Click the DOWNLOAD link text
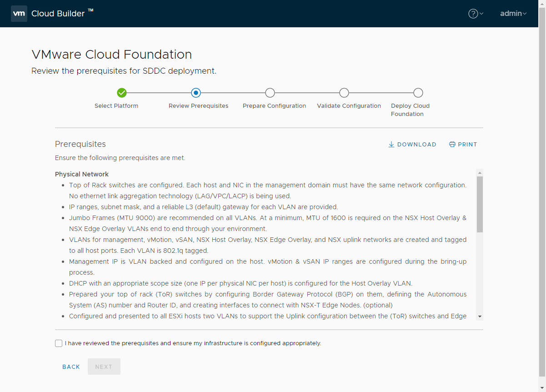The image size is (546, 392). pyautogui.click(x=416, y=145)
